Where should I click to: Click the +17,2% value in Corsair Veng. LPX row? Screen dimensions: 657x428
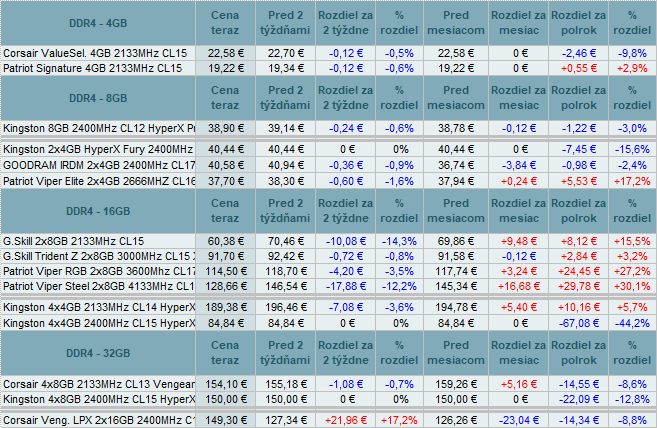399,420
